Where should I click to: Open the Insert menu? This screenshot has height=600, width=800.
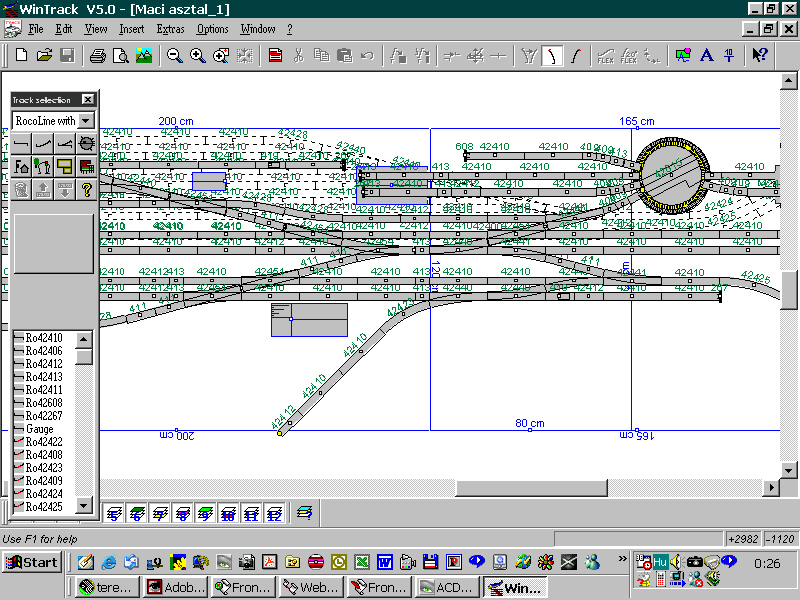coord(132,29)
